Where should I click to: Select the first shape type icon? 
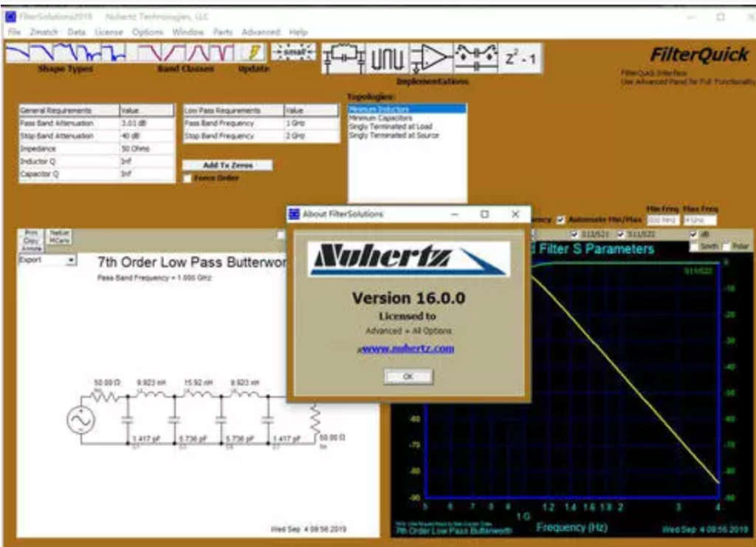pyautogui.click(x=18, y=52)
